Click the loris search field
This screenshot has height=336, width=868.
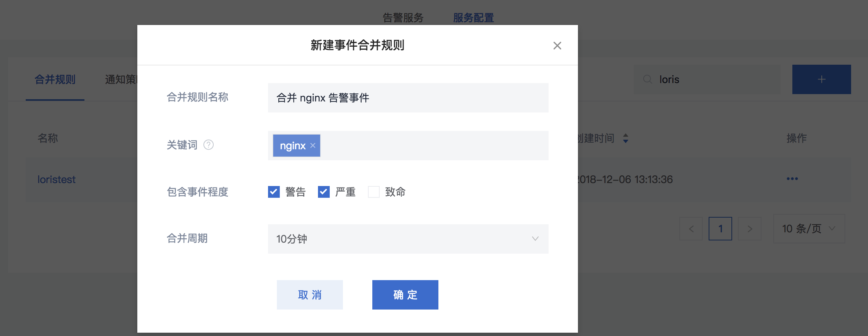tap(707, 79)
